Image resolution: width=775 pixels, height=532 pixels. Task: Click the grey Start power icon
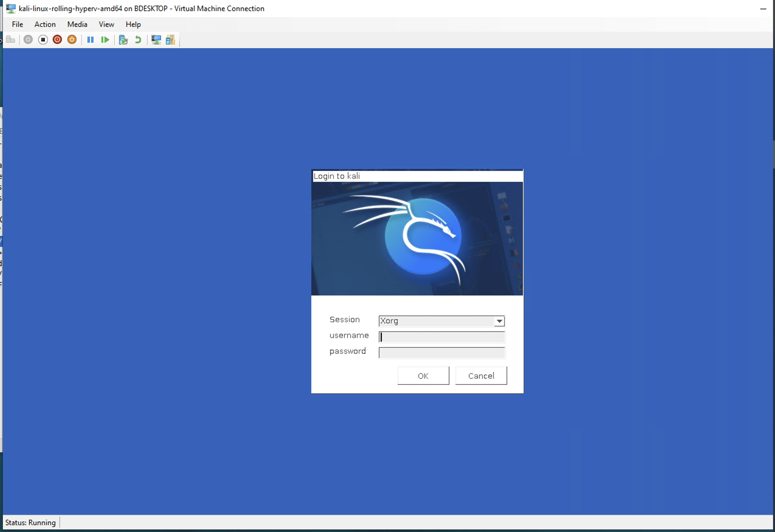click(x=28, y=40)
